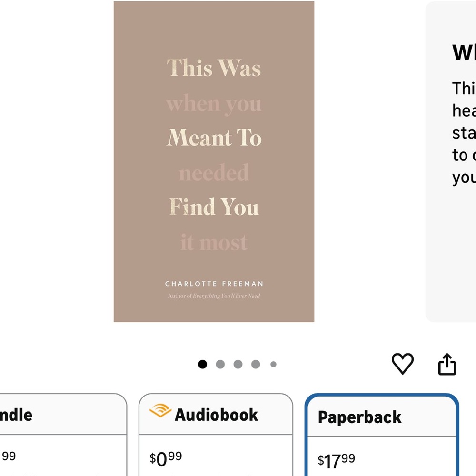Click the second carousel dot
Viewport: 476px width, 476px height.
click(x=220, y=364)
